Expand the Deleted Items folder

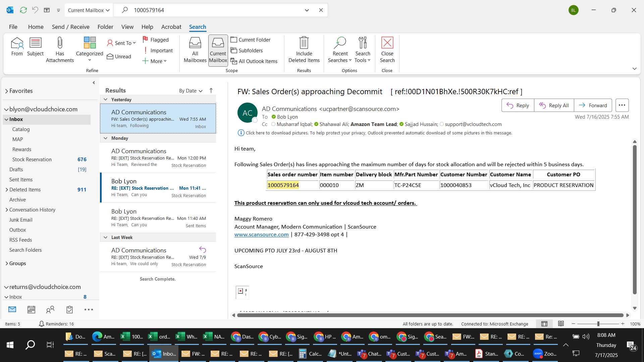7,190
